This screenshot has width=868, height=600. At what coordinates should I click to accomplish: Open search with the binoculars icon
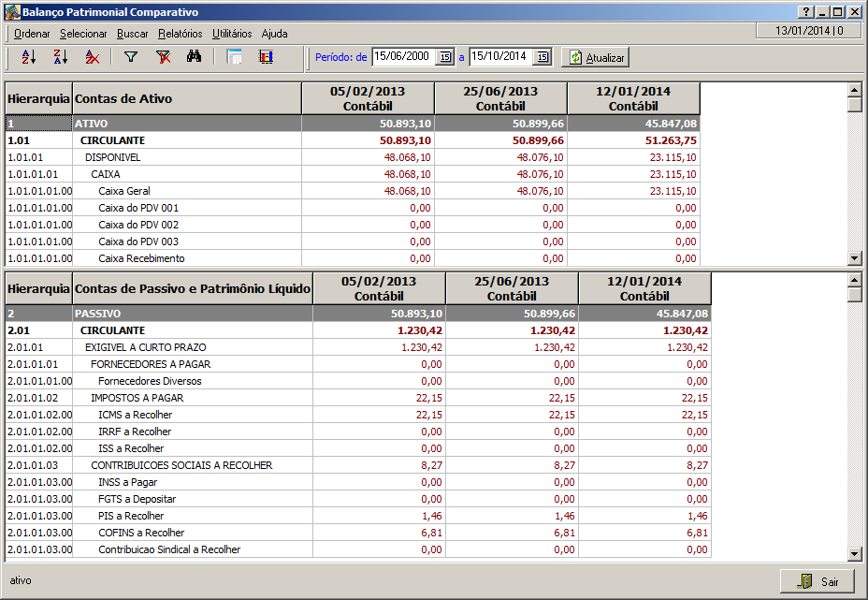[x=195, y=57]
